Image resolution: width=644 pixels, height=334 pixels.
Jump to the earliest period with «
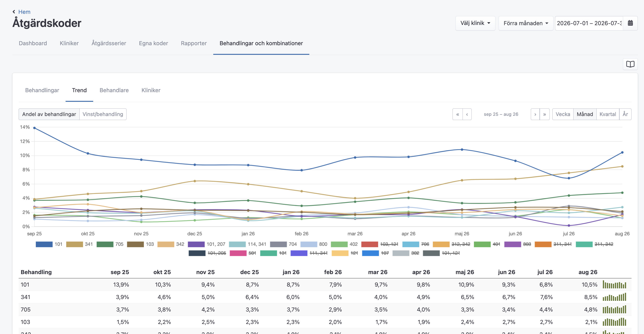(x=457, y=114)
